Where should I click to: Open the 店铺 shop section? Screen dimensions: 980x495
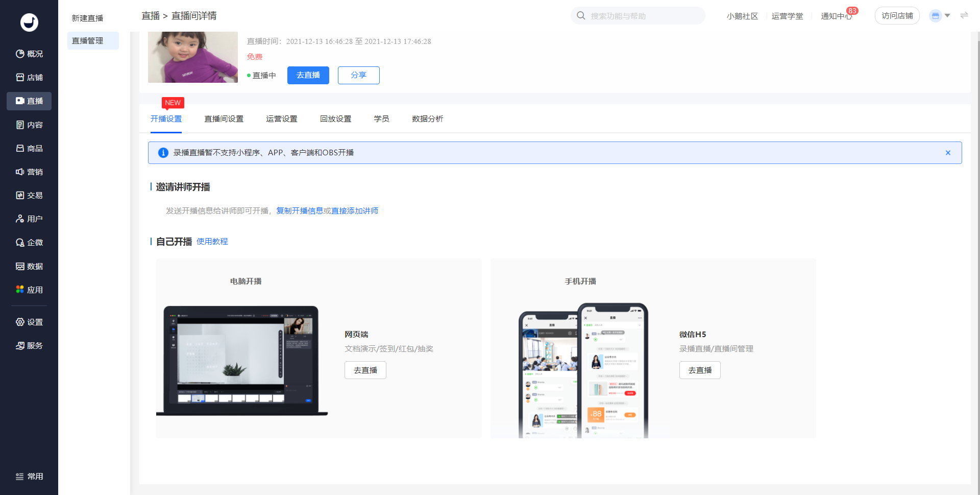coord(29,77)
